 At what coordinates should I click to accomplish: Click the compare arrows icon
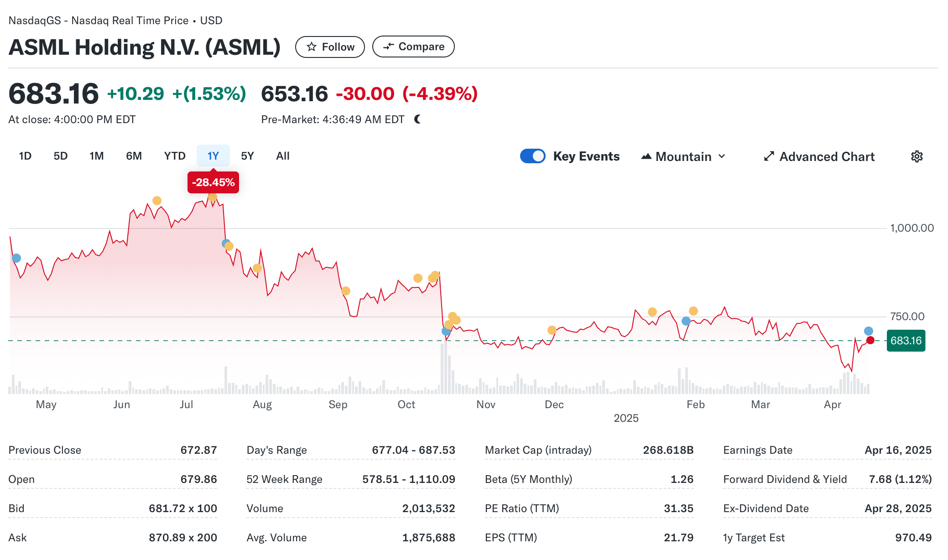click(389, 47)
